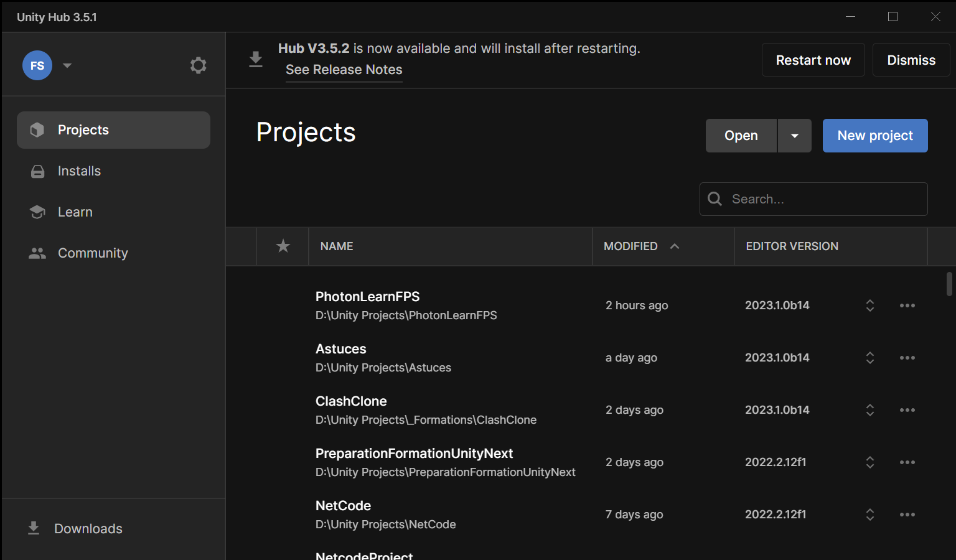
Task: Create a New project
Action: tap(875, 136)
